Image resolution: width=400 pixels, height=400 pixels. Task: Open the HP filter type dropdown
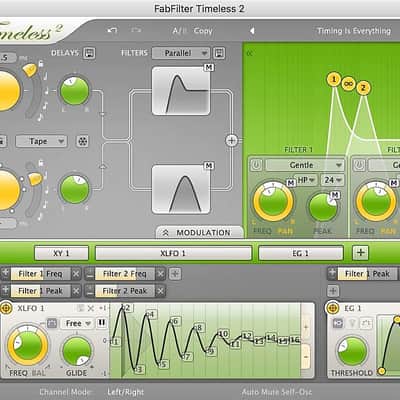(305, 180)
